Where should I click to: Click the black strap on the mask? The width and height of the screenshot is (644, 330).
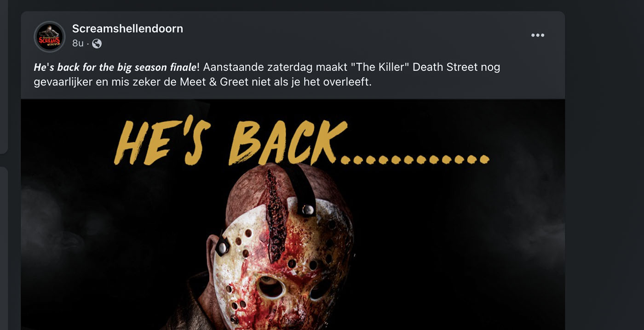304,188
